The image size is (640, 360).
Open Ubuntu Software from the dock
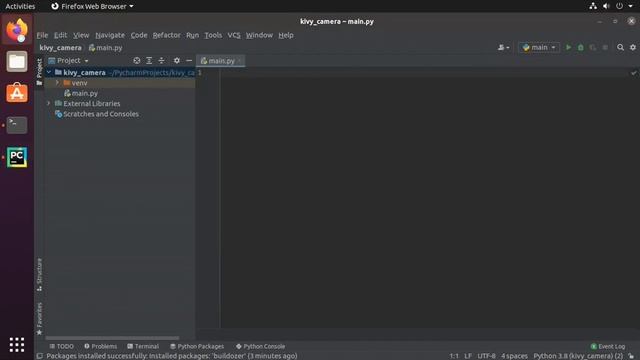click(x=17, y=93)
